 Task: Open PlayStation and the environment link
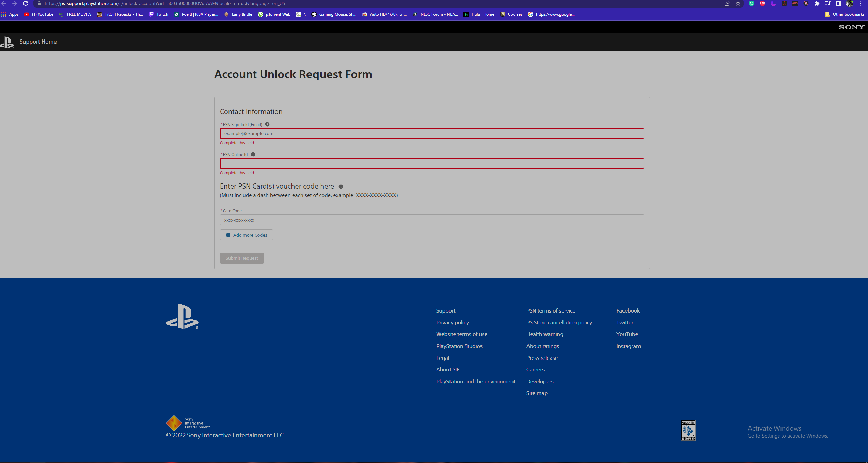[x=476, y=381]
